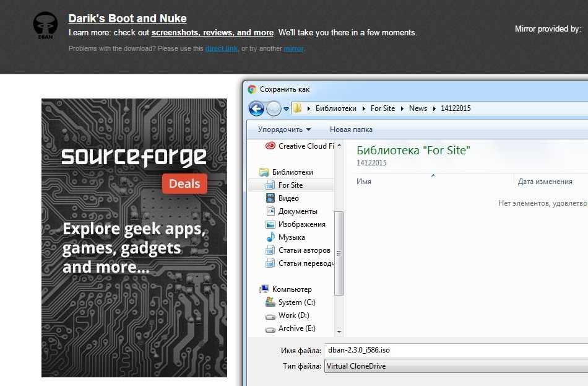Open the Тип файла combo box
Viewport: 588px width, 386px height.
456,366
